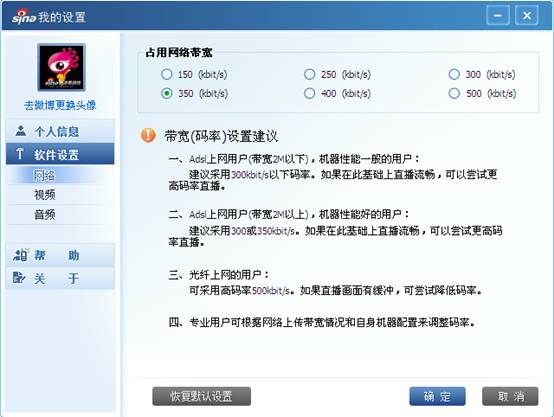Viewport: 554px width, 417px height.
Task: Click the orange warning exclamation icon
Action: click(x=148, y=135)
